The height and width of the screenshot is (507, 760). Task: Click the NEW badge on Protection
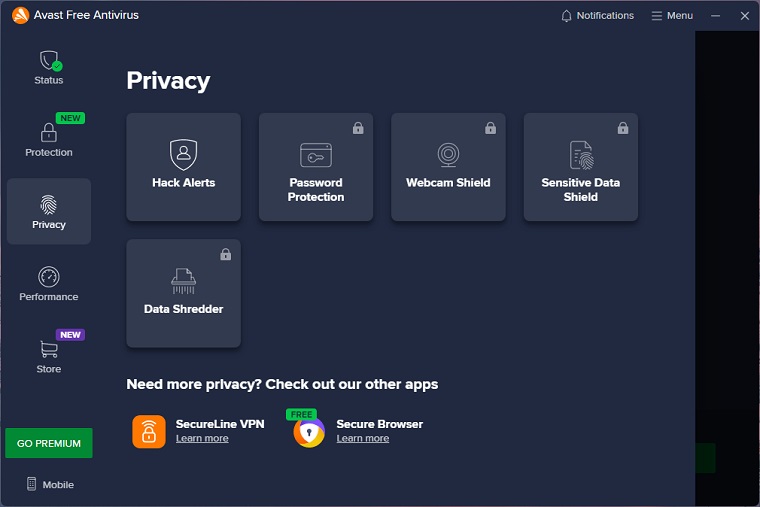tap(70, 118)
